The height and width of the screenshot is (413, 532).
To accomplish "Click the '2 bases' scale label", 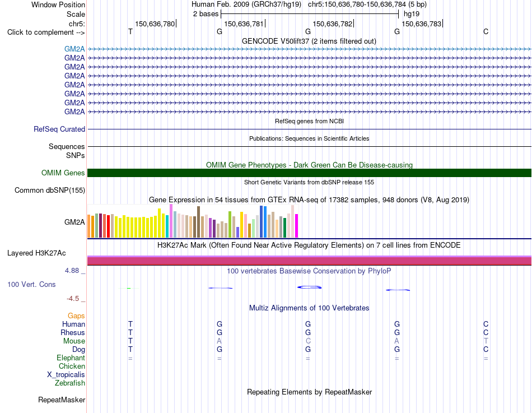I will tap(206, 14).
